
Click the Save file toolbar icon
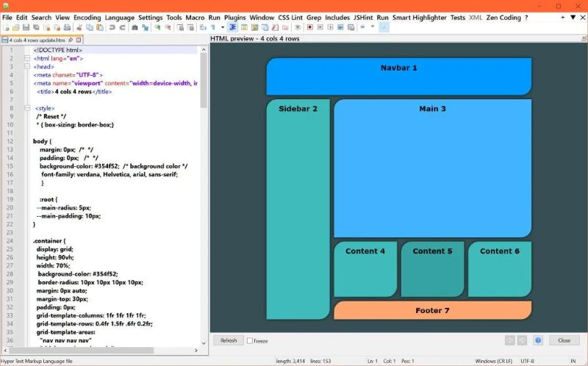tap(26, 27)
